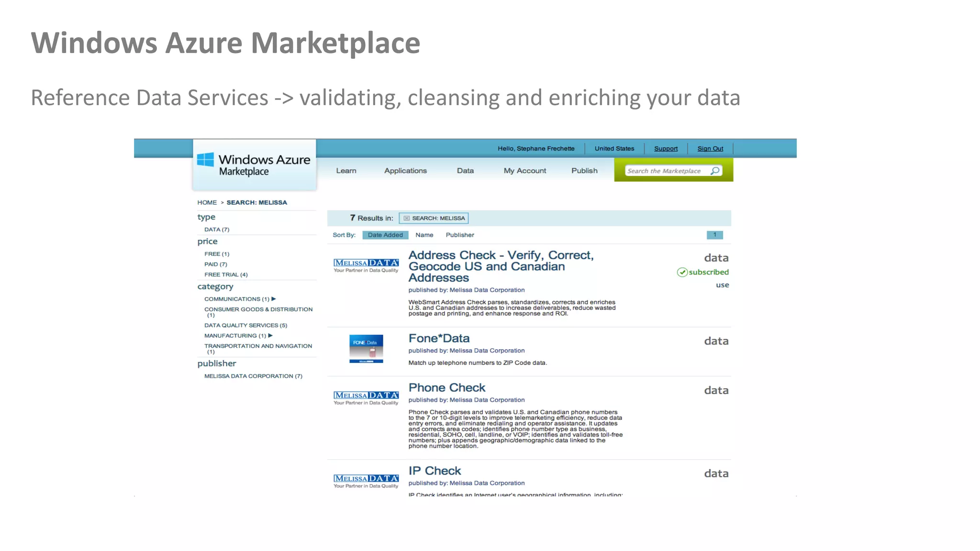Click the Sign Out link
The image size is (980, 551).
pyautogui.click(x=710, y=149)
